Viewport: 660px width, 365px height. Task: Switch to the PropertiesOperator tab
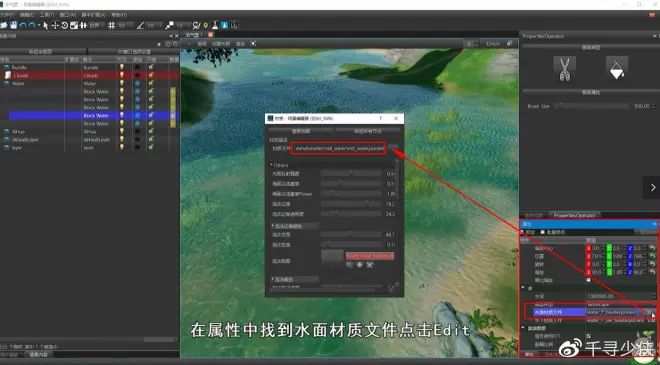[575, 216]
